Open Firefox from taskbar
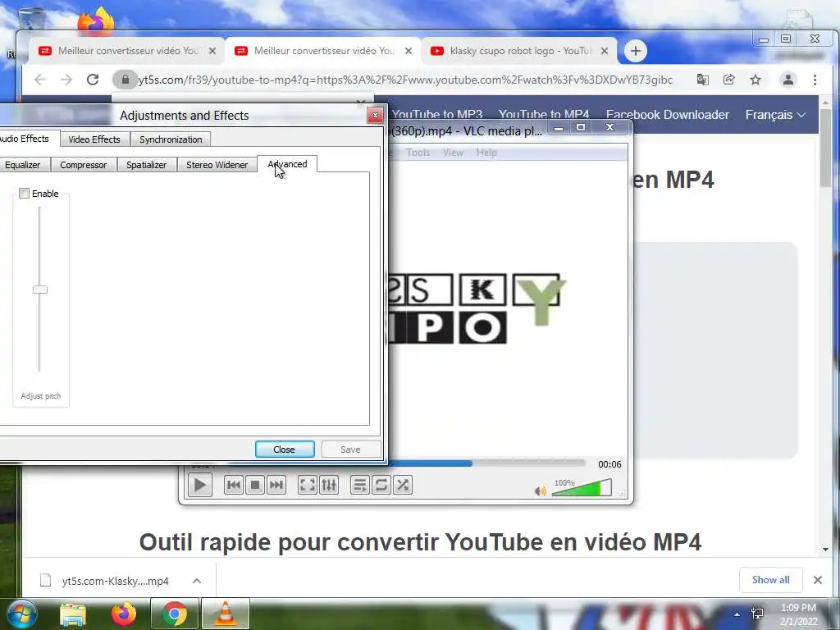Image resolution: width=840 pixels, height=630 pixels. [x=124, y=614]
